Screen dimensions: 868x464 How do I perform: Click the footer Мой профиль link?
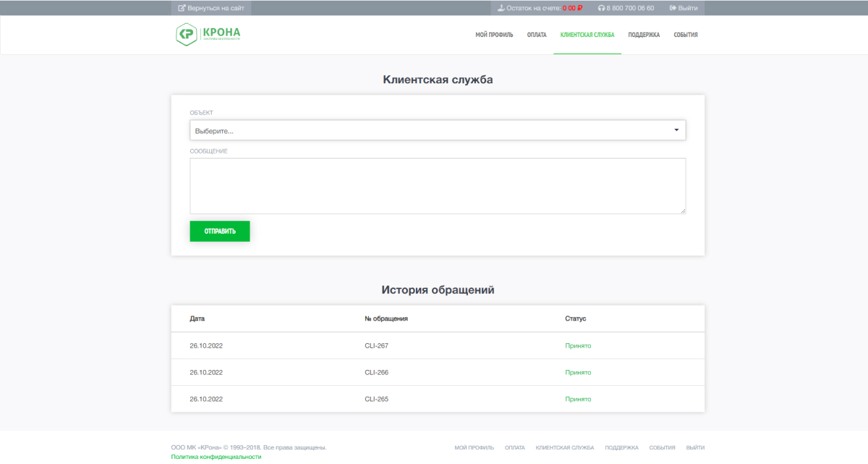coord(474,447)
